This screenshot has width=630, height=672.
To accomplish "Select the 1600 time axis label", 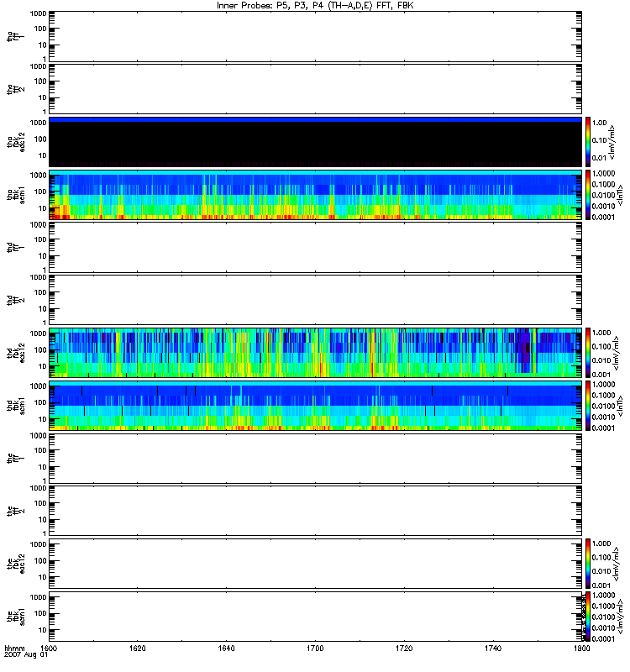I will pos(49,648).
